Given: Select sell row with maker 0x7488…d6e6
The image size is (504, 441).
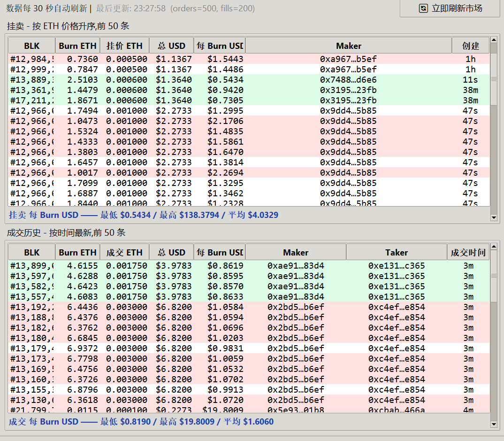Looking at the screenshot, I should [249, 79].
